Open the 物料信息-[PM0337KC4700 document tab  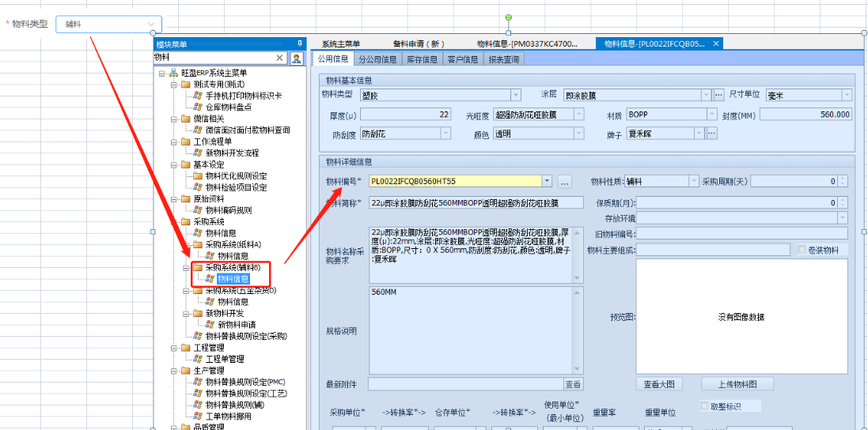pyautogui.click(x=527, y=43)
